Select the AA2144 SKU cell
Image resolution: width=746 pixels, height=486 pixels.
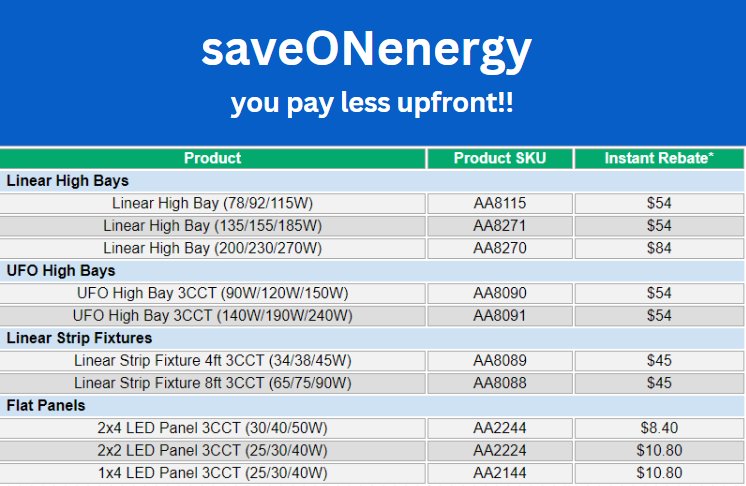click(500, 473)
